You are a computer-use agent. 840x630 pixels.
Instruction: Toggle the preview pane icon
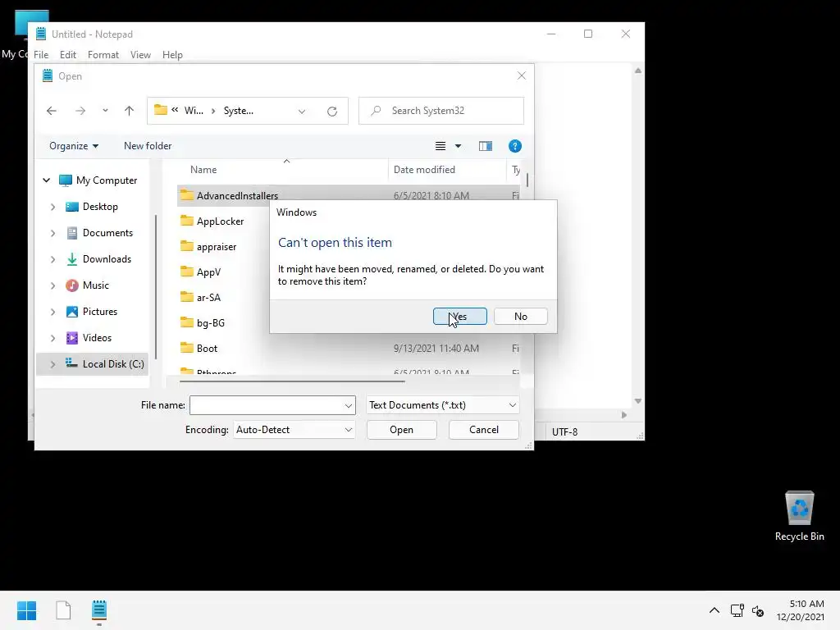click(486, 146)
